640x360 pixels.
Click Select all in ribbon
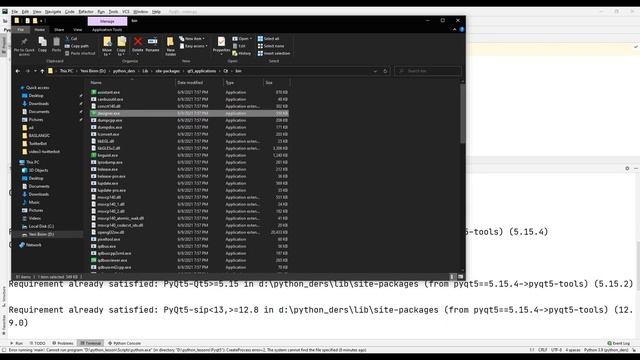point(268,38)
